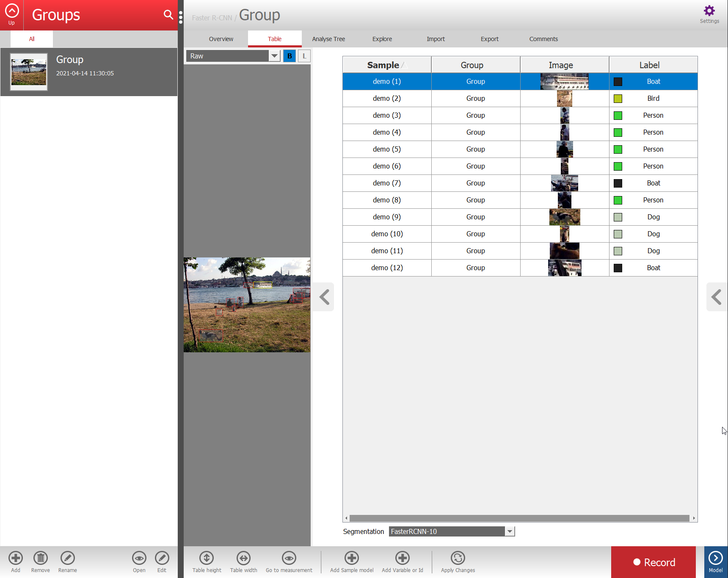Click Apply Changes refresh icon
The height and width of the screenshot is (578, 728).
[458, 558]
